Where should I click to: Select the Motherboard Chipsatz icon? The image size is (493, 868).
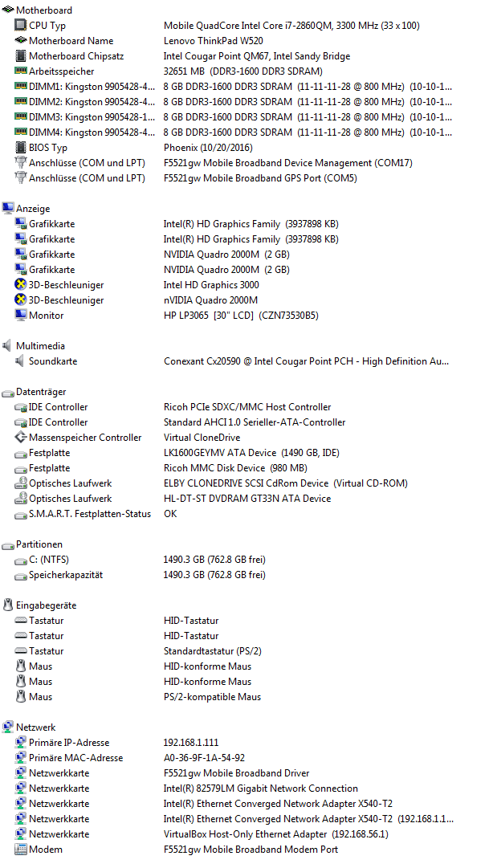[x=20, y=56]
